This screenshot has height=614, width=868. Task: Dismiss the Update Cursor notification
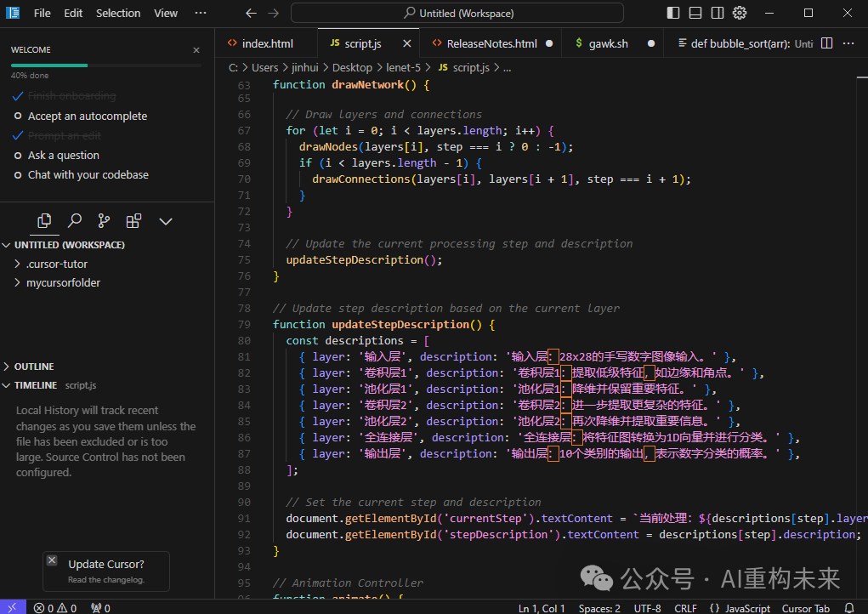[x=52, y=560]
